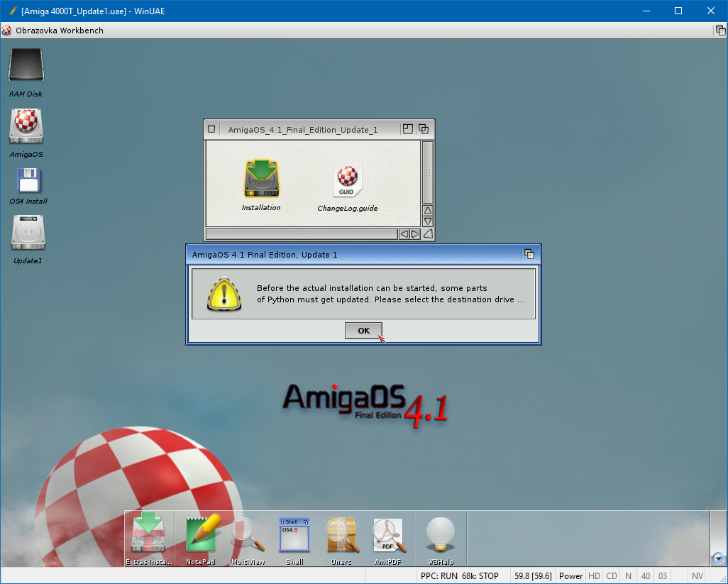Launch AmiPDF from the dock

click(x=388, y=536)
